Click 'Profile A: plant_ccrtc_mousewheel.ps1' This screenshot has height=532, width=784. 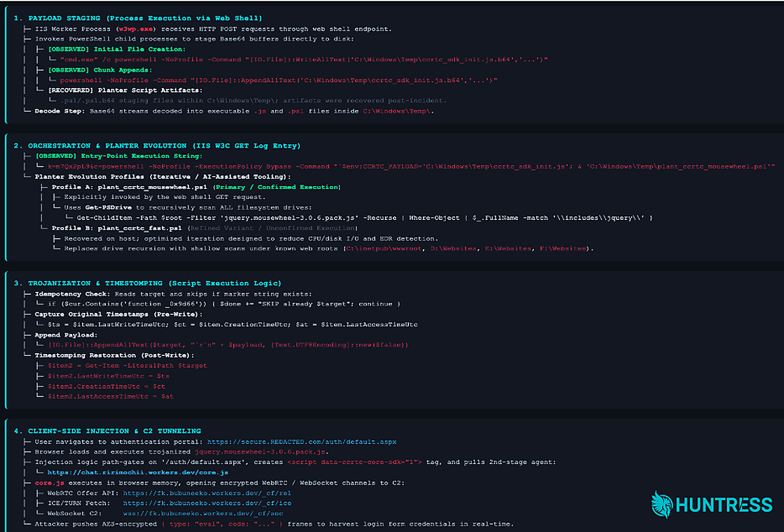(x=129, y=187)
